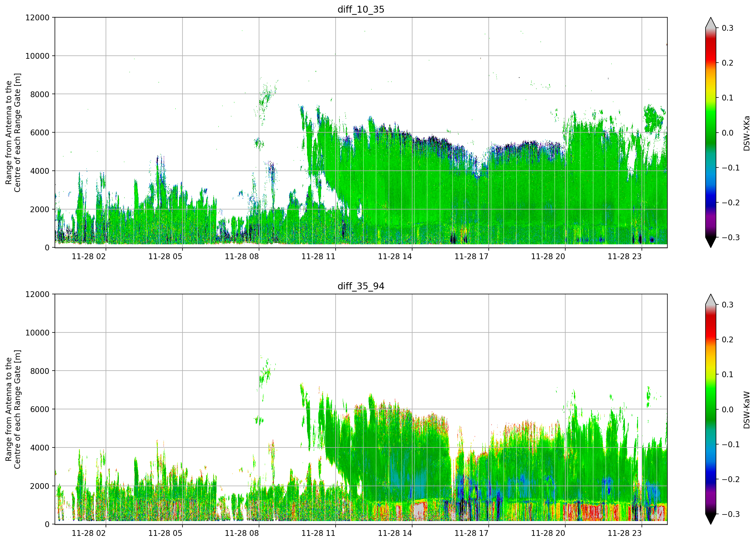
Task: Click the 0.0 tick on DSW-XKa colorbar
Action: (728, 133)
